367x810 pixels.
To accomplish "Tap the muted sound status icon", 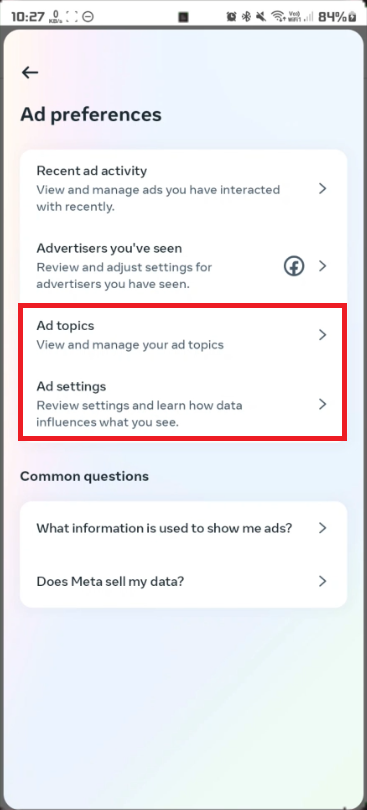I will pos(262,17).
